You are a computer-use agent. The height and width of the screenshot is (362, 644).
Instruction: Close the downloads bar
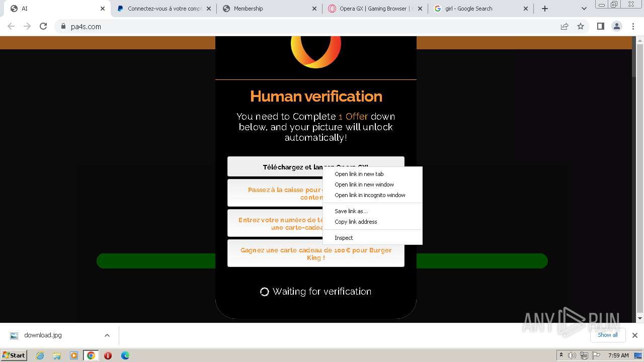click(635, 335)
